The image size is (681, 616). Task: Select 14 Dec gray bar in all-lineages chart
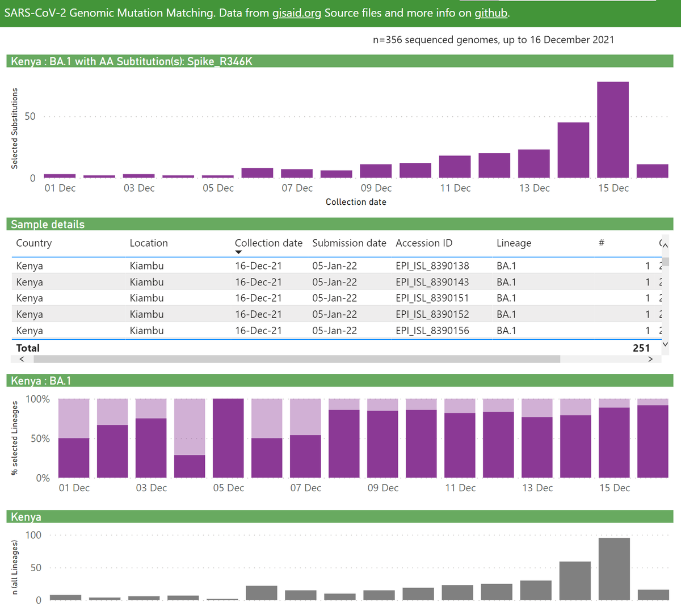point(575,581)
